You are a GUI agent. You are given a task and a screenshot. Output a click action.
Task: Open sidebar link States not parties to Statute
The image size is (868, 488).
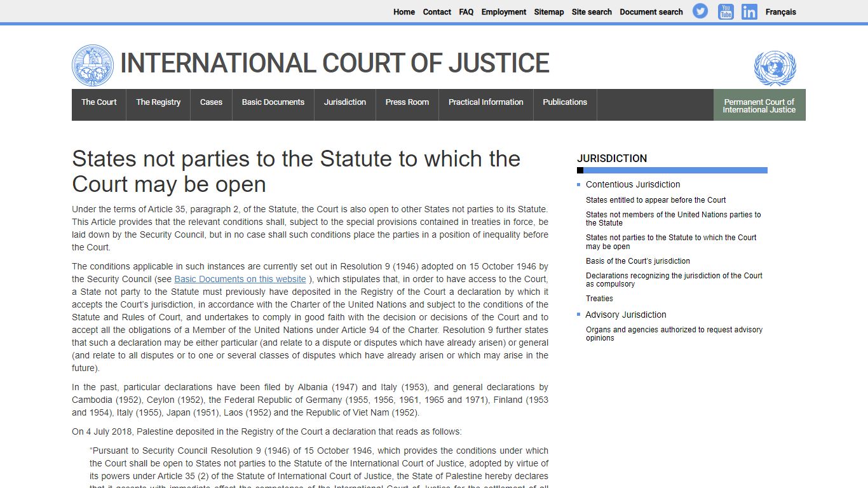pos(671,242)
